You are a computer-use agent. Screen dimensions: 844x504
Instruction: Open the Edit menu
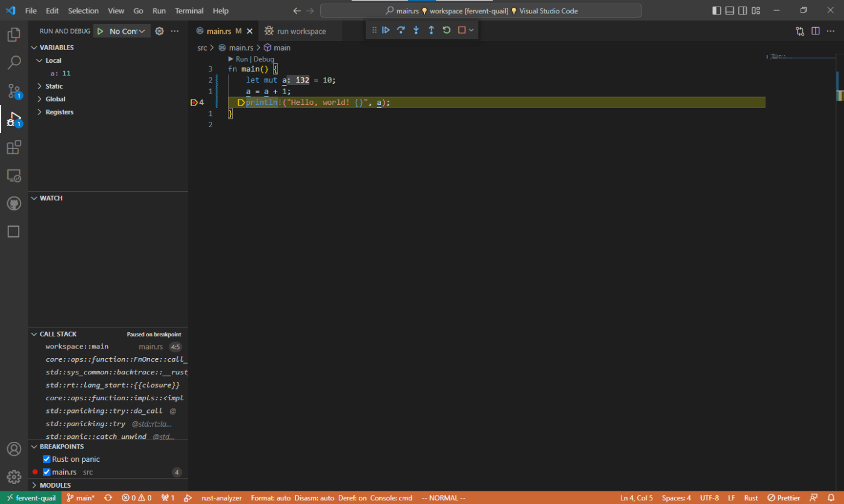[x=52, y=11]
